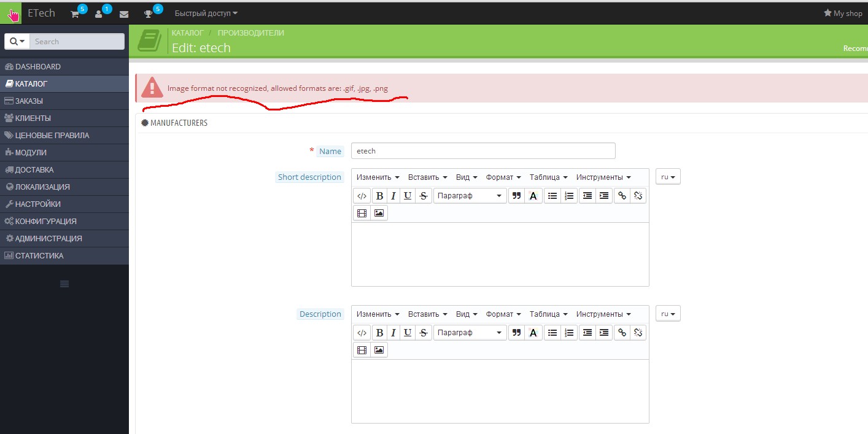
Task: Click source code button in Description editor
Action: (362, 333)
